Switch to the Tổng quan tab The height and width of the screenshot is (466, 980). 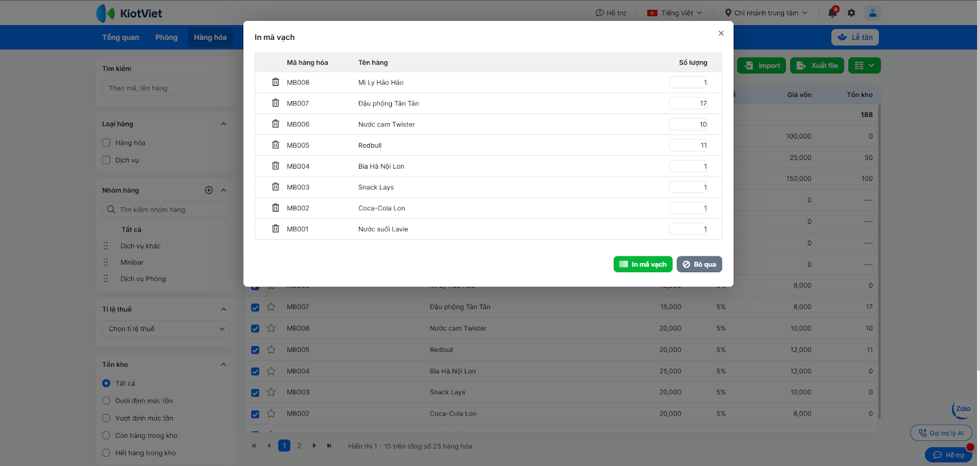(x=121, y=37)
